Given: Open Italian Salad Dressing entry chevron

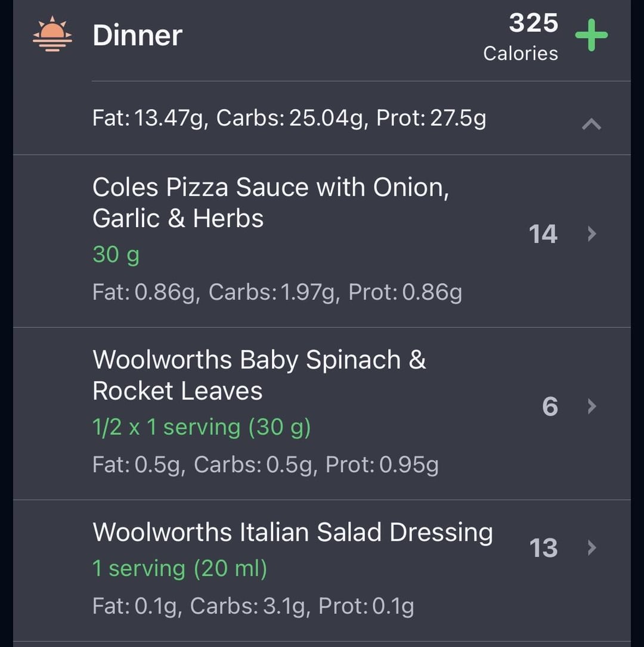Looking at the screenshot, I should coord(592,547).
